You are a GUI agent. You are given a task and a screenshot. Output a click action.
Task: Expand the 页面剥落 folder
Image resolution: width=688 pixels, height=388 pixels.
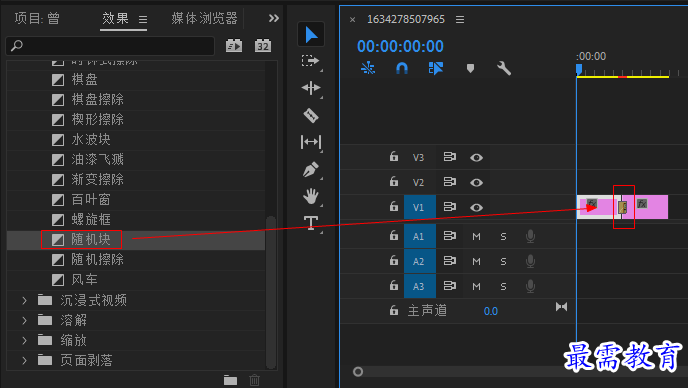[x=25, y=360]
